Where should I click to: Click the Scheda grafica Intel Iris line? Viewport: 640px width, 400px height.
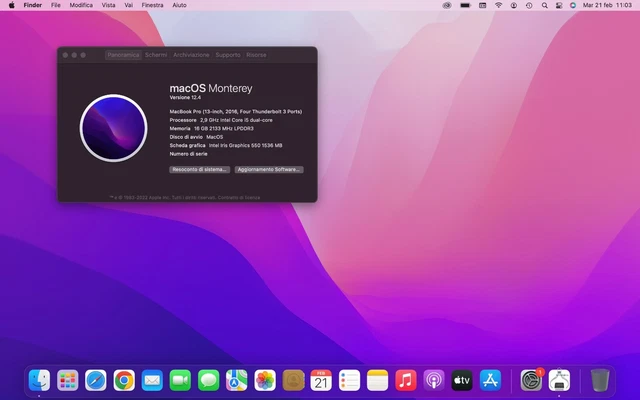coord(226,145)
